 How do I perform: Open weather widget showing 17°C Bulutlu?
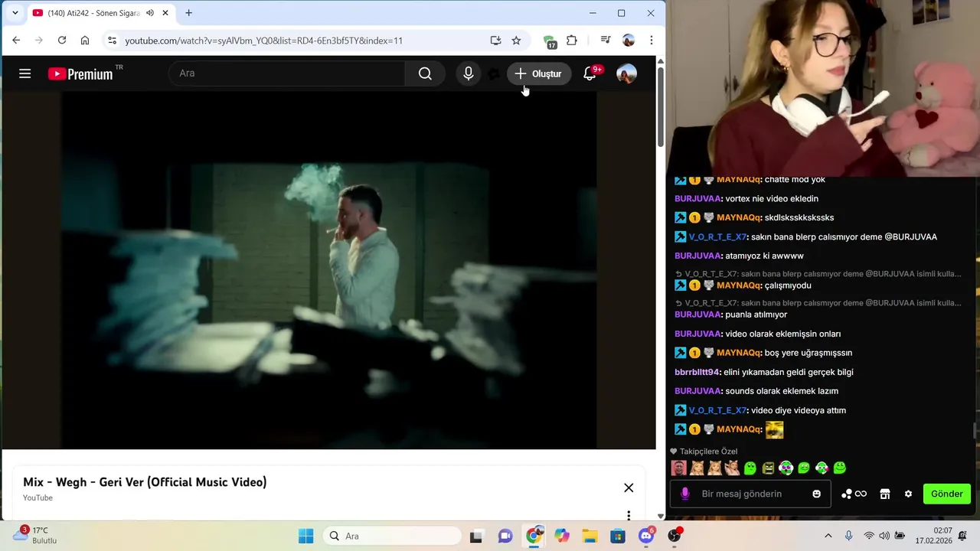click(x=35, y=535)
